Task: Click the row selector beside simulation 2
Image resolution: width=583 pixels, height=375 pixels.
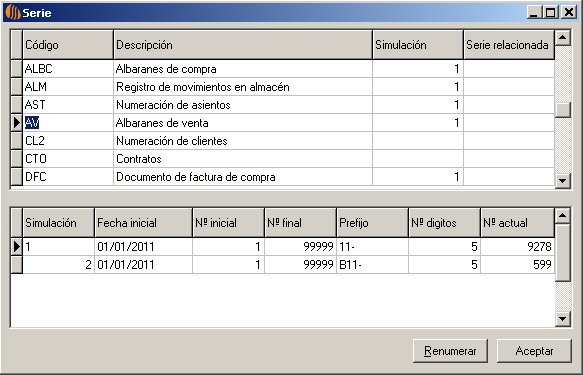Action: pyautogui.click(x=16, y=265)
